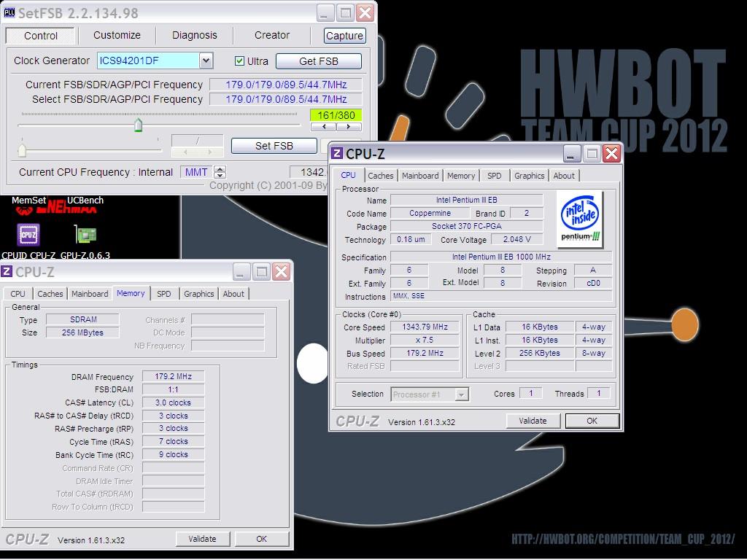This screenshot has width=747, height=560.
Task: Click the Memory Type SDRAM value
Action: click(x=83, y=319)
